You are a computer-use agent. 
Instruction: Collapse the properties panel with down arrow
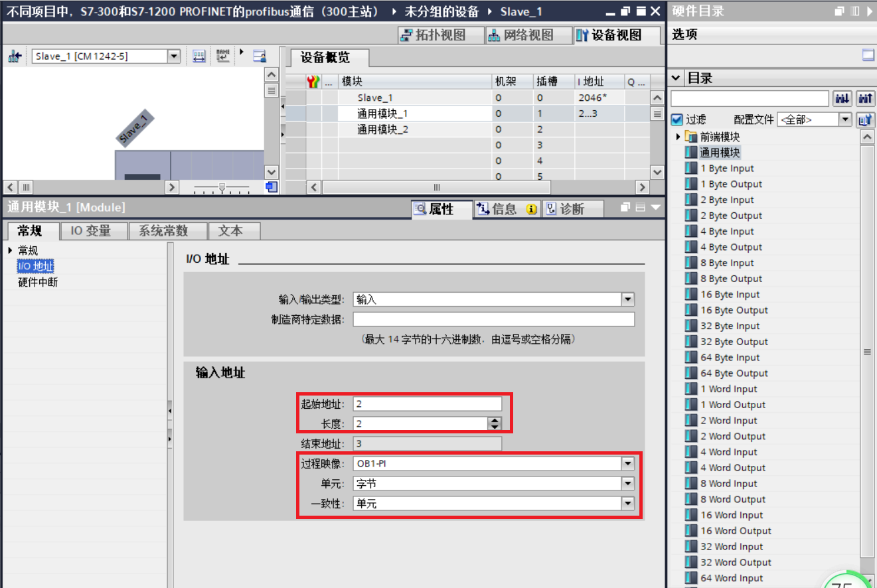click(x=656, y=208)
